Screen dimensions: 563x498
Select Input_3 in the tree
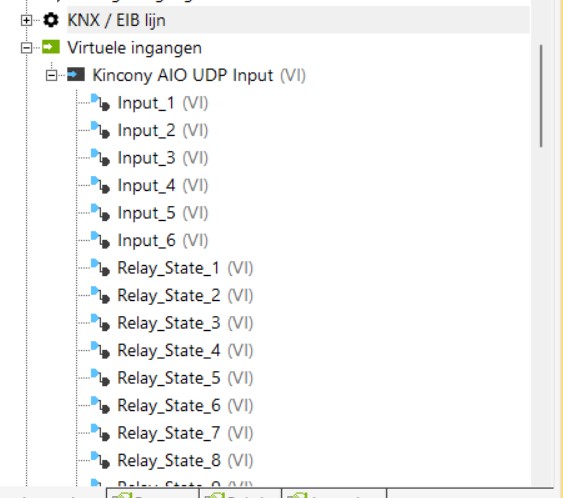click(x=163, y=158)
